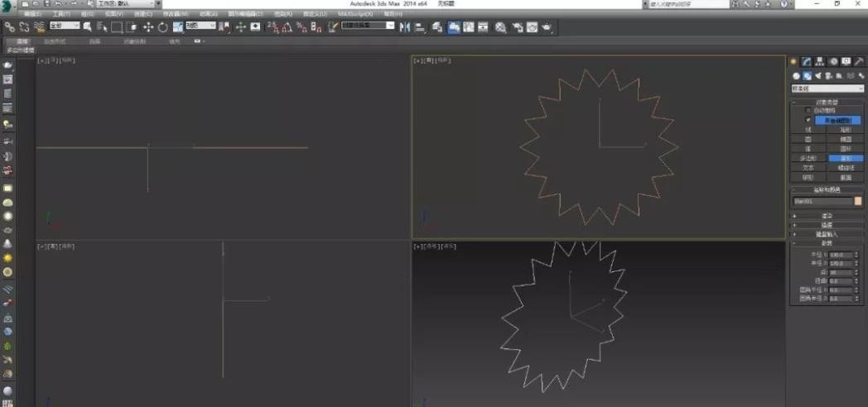This screenshot has height=407, width=868.
Task: Select the Select and Move tool
Action: click(148, 27)
